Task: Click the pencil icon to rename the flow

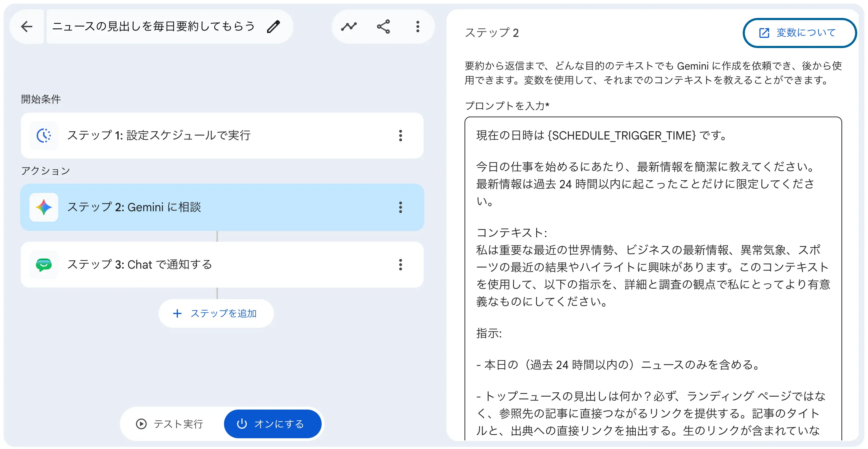Action: click(274, 27)
